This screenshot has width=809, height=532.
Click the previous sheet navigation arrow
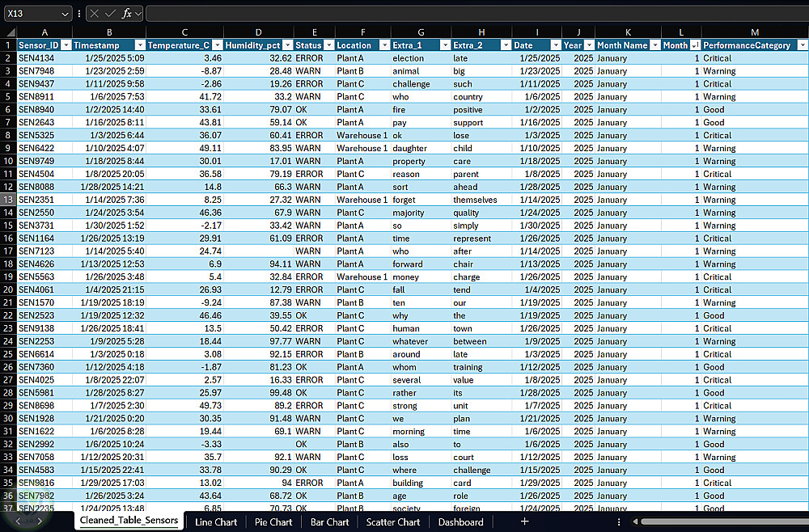18,521
